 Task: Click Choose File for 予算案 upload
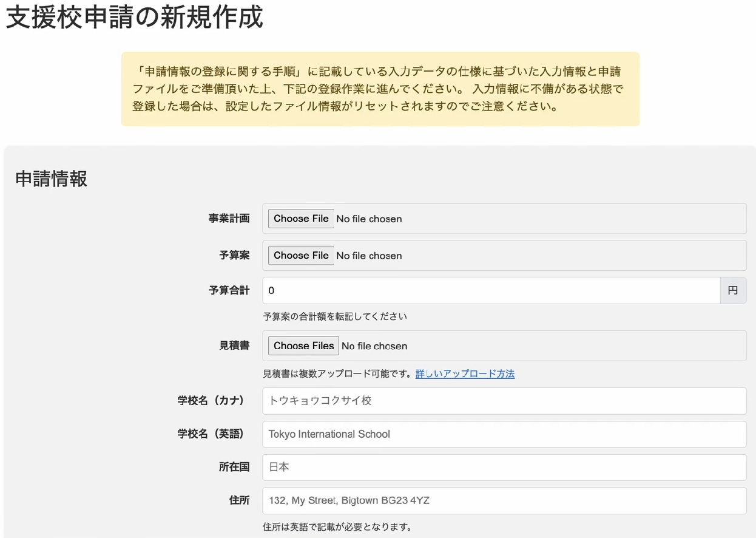[x=300, y=255]
